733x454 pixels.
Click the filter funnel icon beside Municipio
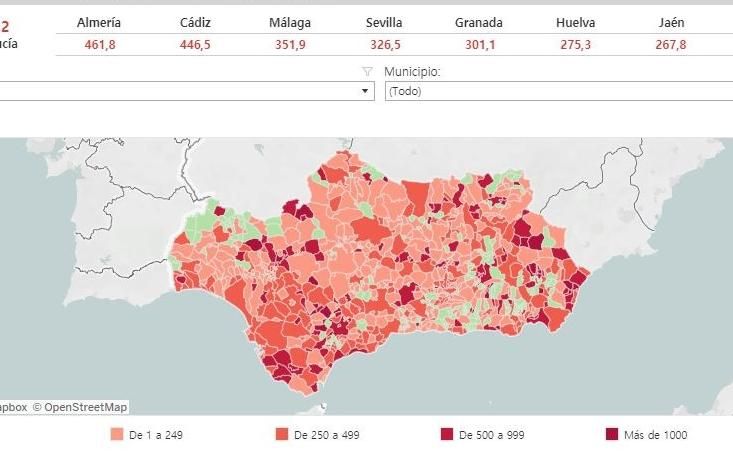point(367,72)
